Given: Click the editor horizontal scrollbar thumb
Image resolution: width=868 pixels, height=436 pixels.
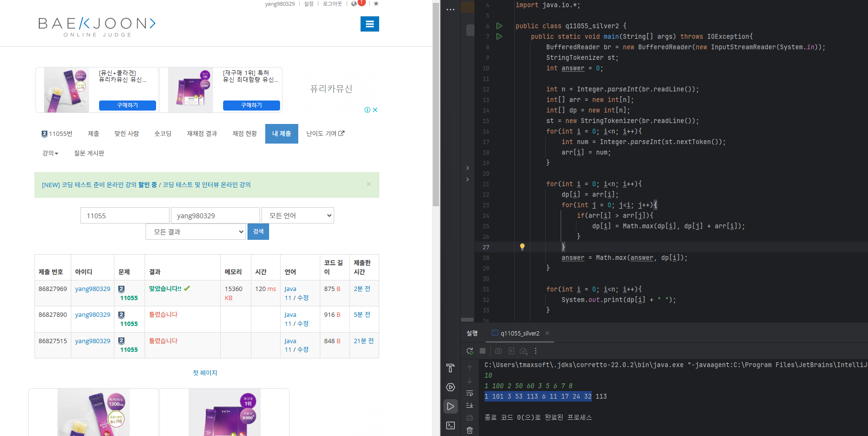Looking at the screenshot, I should [x=467, y=320].
